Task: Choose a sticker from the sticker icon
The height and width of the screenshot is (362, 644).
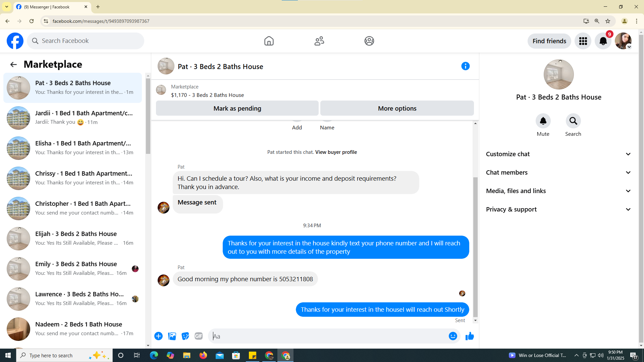Action: click(185, 336)
